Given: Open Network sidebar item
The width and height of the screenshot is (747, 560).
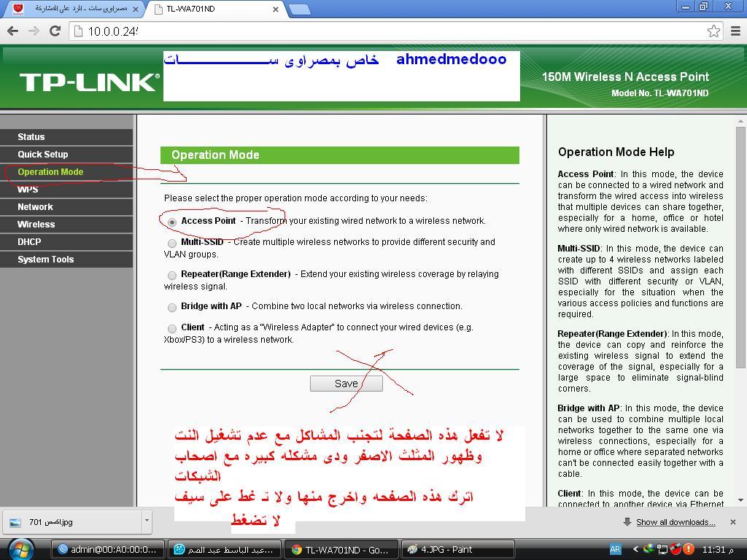Looking at the screenshot, I should [x=66, y=207].
